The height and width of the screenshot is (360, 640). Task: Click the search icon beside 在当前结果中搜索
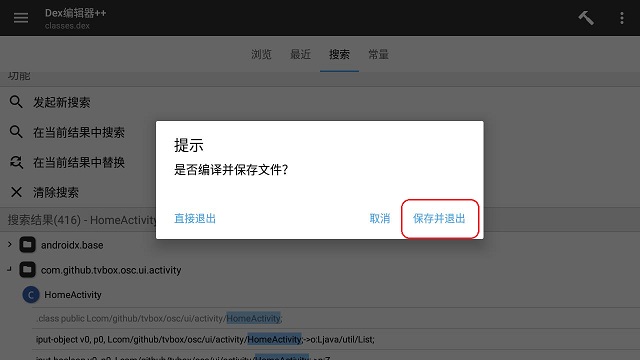[16, 132]
